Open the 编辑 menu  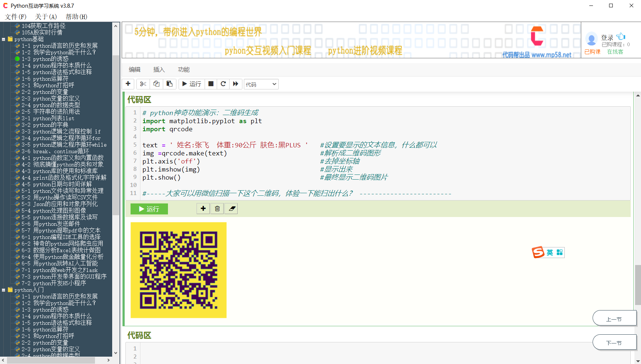point(135,69)
